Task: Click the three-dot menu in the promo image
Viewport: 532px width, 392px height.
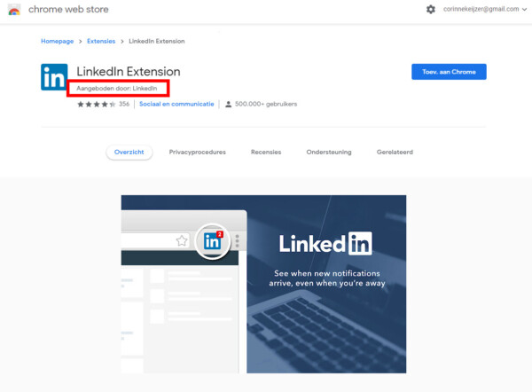Action: 237,240
